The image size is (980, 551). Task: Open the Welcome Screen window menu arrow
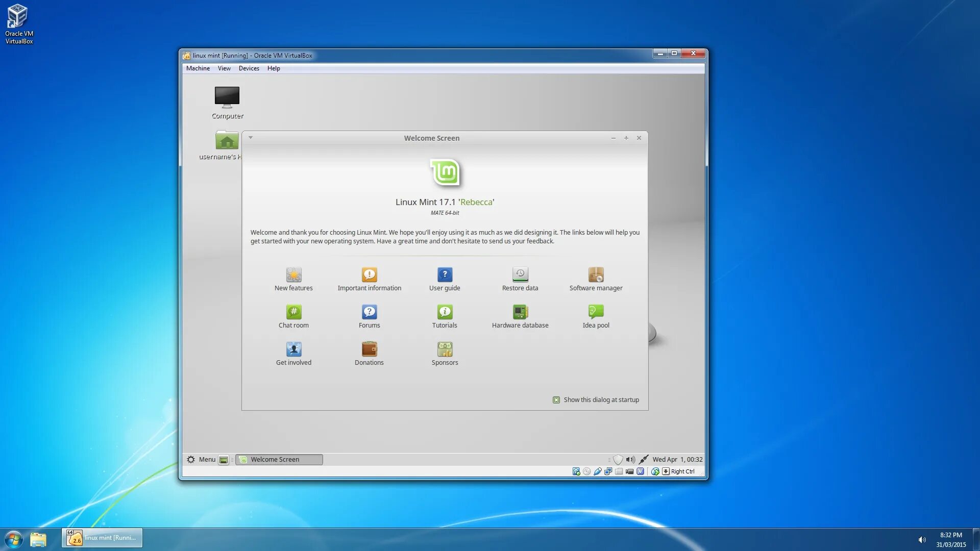(251, 138)
